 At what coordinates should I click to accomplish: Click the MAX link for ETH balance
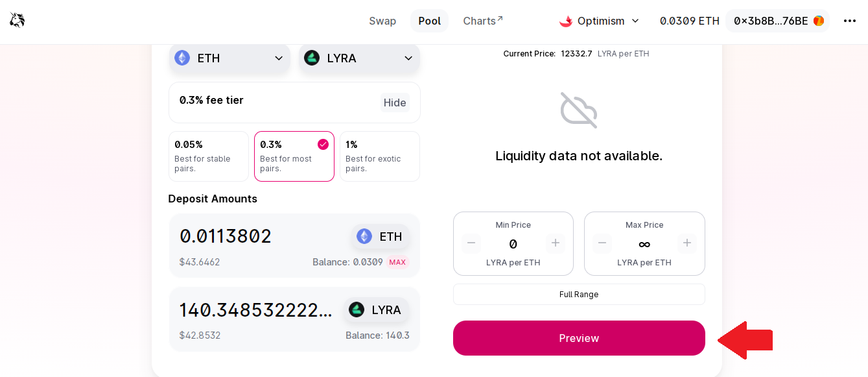pos(397,262)
